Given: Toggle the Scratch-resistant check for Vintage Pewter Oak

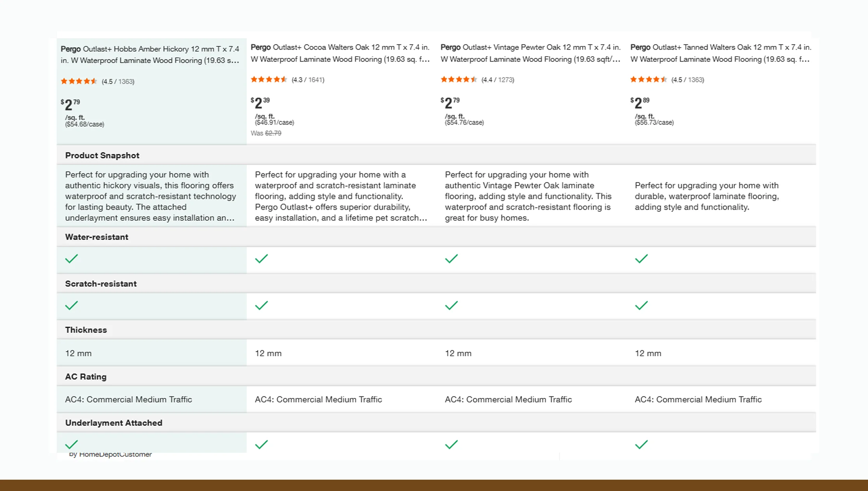Looking at the screenshot, I should [451, 305].
